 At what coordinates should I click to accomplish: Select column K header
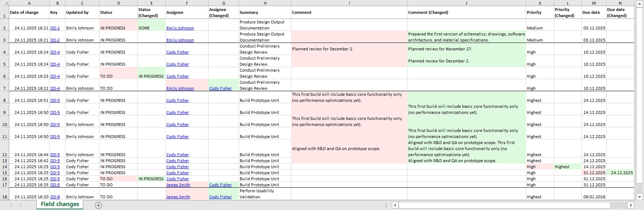(540, 3)
